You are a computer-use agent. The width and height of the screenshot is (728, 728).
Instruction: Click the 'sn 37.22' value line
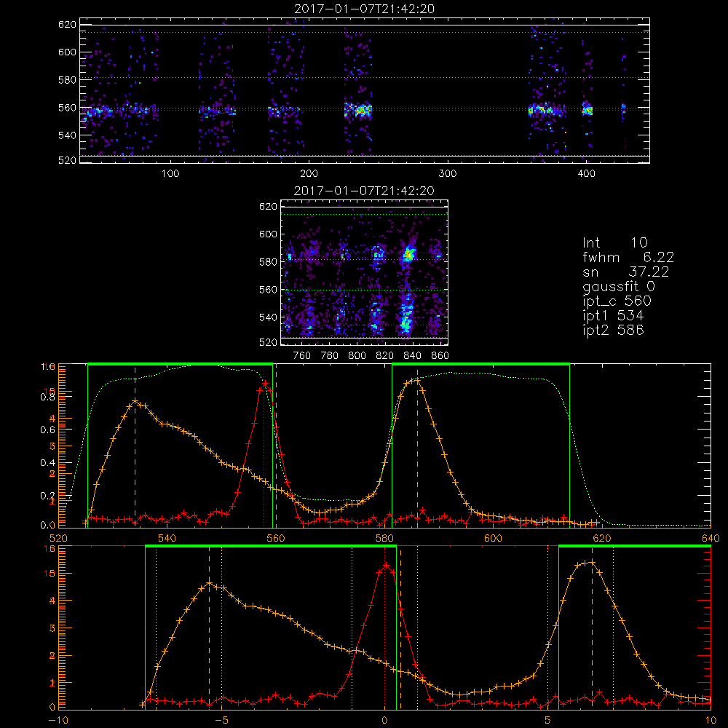click(625, 272)
